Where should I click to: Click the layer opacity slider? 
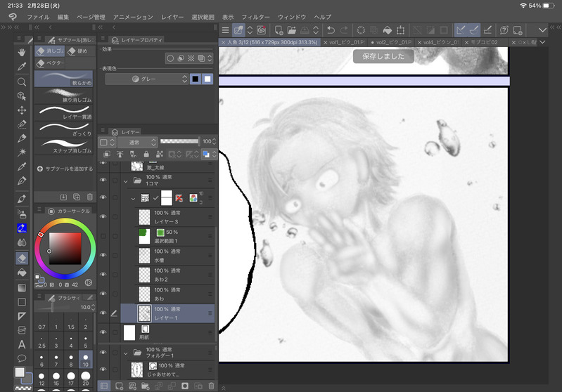click(179, 141)
